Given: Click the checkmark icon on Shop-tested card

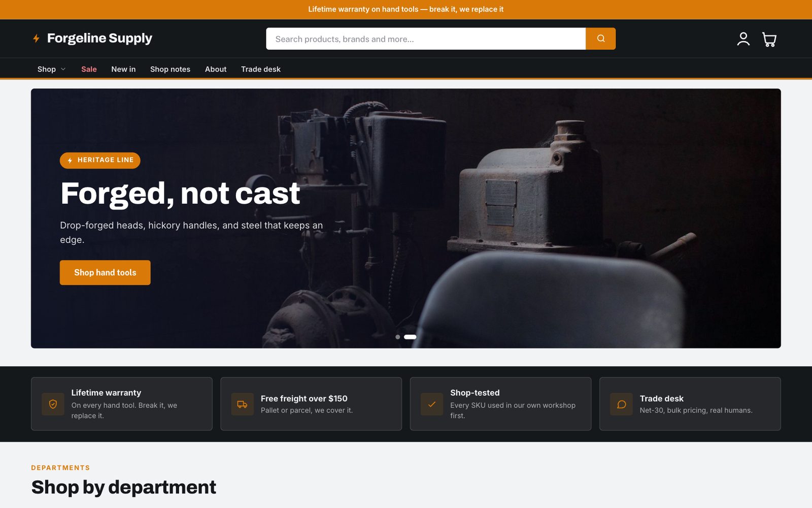Looking at the screenshot, I should [432, 404].
